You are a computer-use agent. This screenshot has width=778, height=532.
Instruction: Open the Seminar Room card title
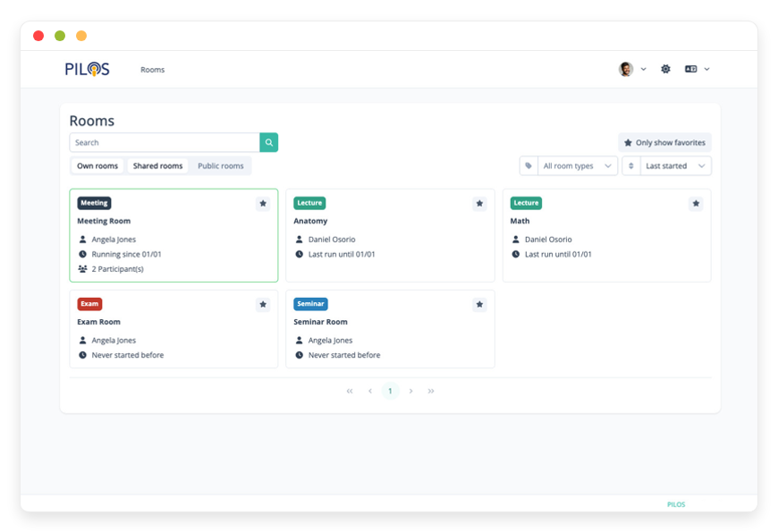(x=320, y=322)
